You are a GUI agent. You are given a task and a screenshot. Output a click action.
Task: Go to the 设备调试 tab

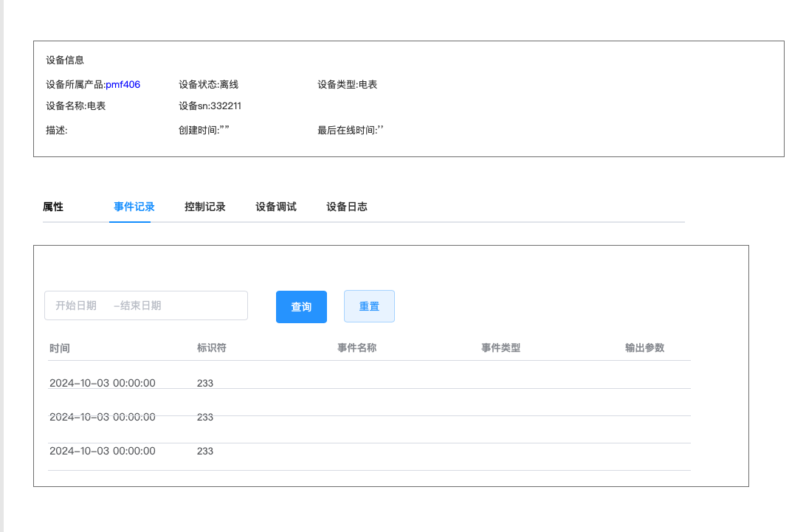[275, 207]
